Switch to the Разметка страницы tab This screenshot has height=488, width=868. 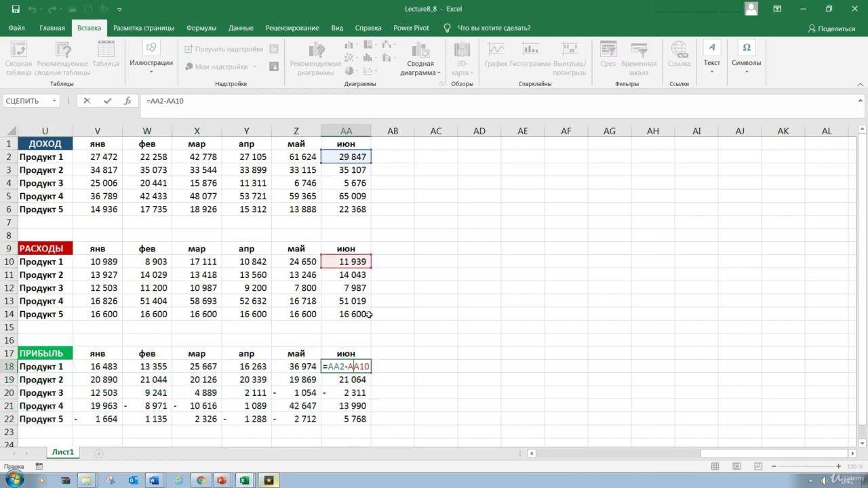144,28
